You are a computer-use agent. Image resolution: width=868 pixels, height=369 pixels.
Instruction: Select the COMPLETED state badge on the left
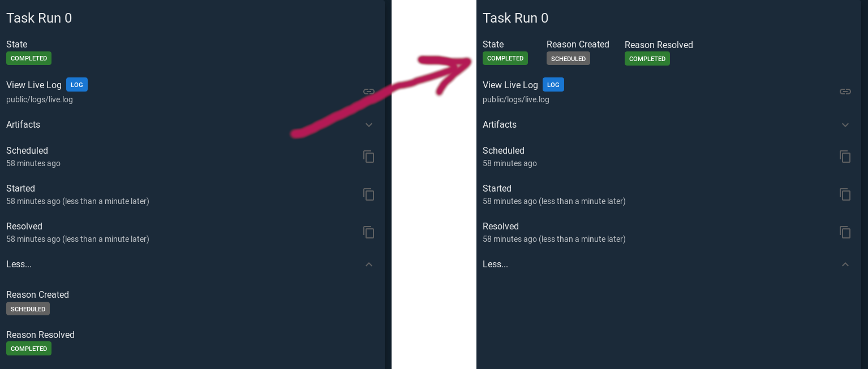(28, 58)
